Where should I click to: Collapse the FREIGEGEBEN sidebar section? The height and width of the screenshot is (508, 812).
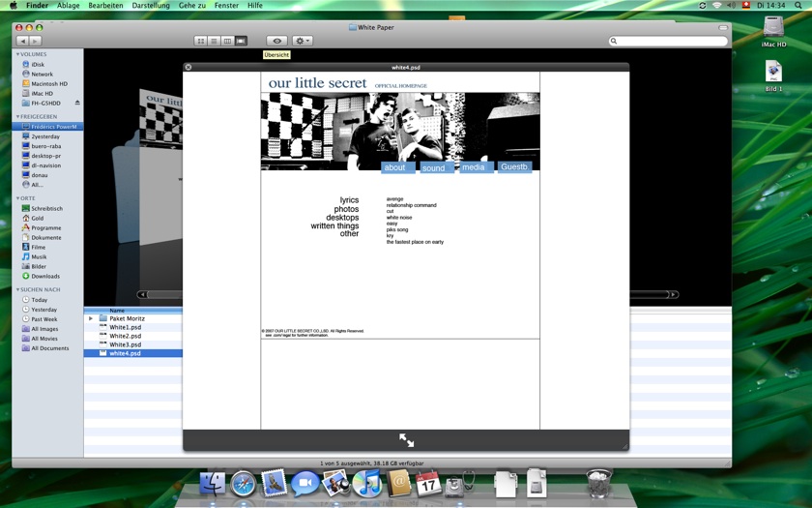click(x=17, y=117)
